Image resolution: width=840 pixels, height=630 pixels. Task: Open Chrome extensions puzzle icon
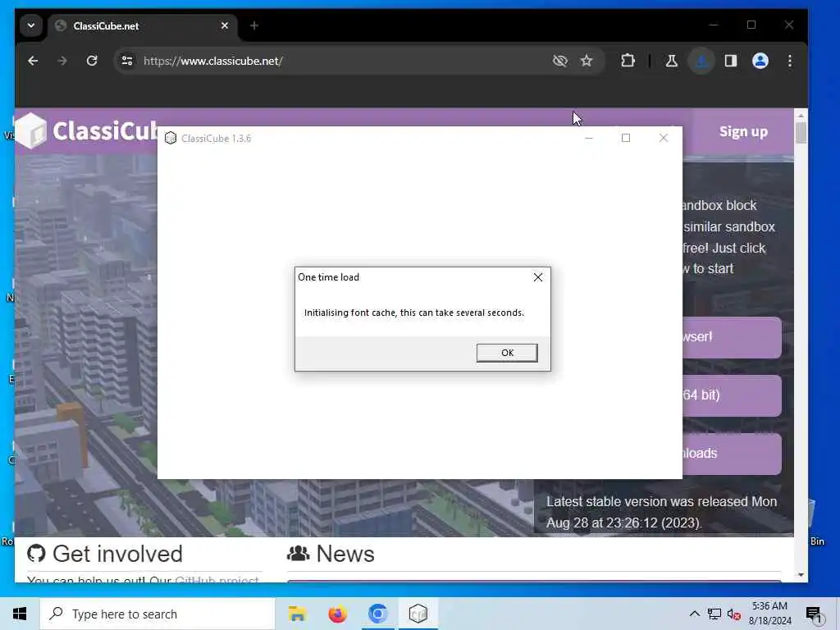(x=628, y=61)
